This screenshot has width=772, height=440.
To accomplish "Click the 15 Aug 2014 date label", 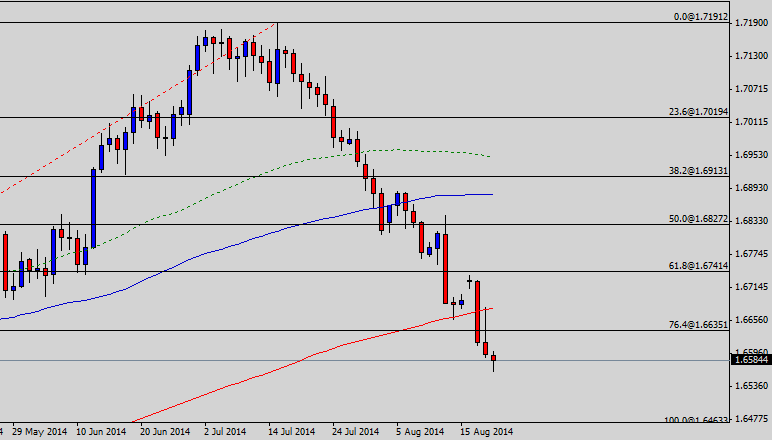I will tap(489, 432).
